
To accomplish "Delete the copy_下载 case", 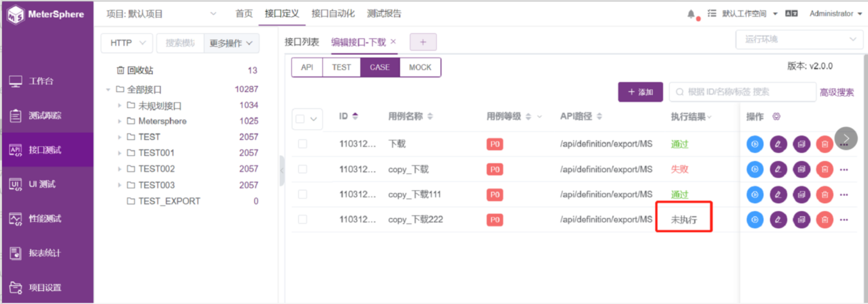I will coord(824,169).
